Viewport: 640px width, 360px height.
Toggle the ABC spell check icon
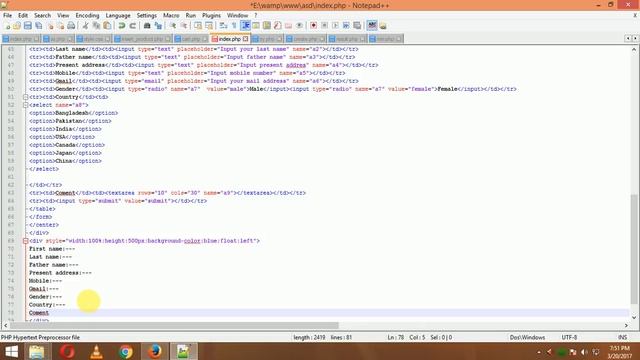click(x=372, y=25)
